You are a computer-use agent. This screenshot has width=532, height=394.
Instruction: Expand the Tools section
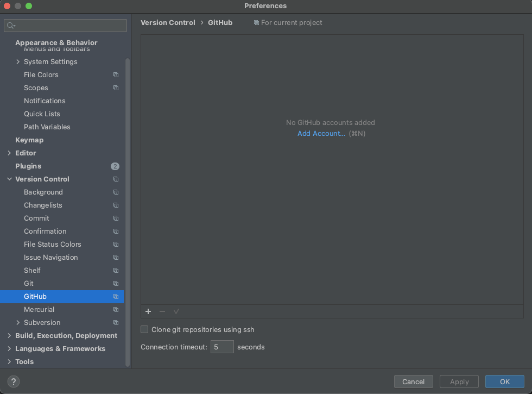click(9, 362)
